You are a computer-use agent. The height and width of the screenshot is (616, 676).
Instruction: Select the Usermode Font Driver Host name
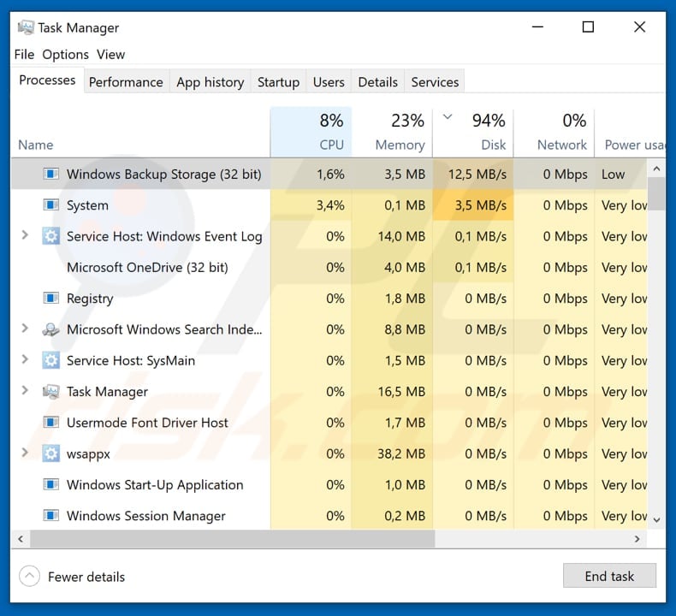[x=147, y=423]
